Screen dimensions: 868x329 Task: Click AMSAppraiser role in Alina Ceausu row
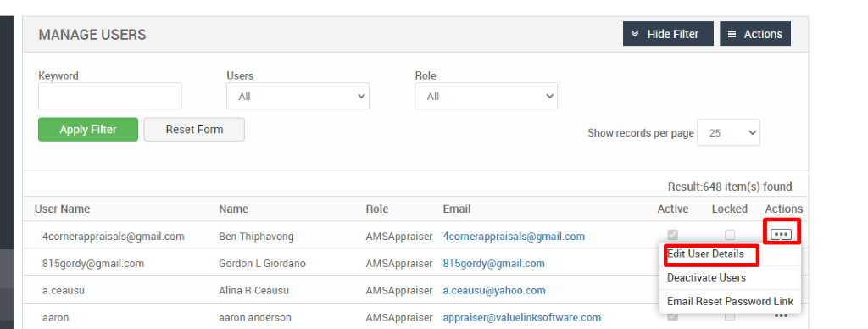(x=398, y=290)
